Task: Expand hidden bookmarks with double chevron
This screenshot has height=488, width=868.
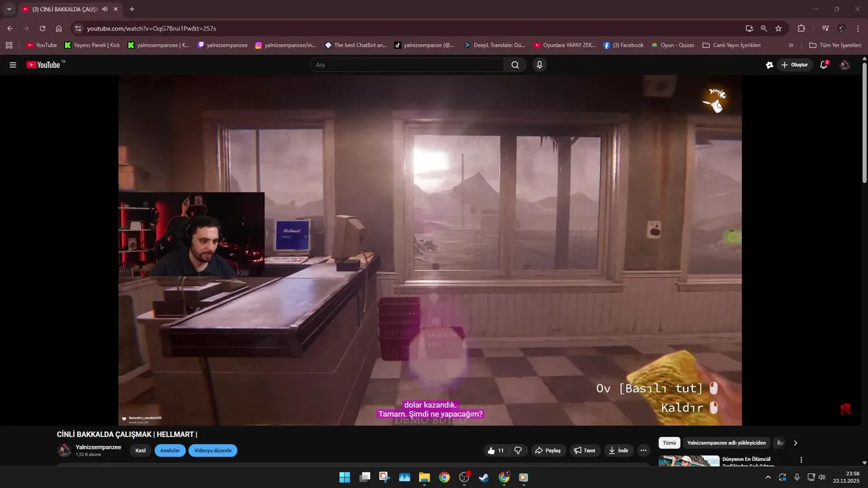Action: pyautogui.click(x=791, y=45)
